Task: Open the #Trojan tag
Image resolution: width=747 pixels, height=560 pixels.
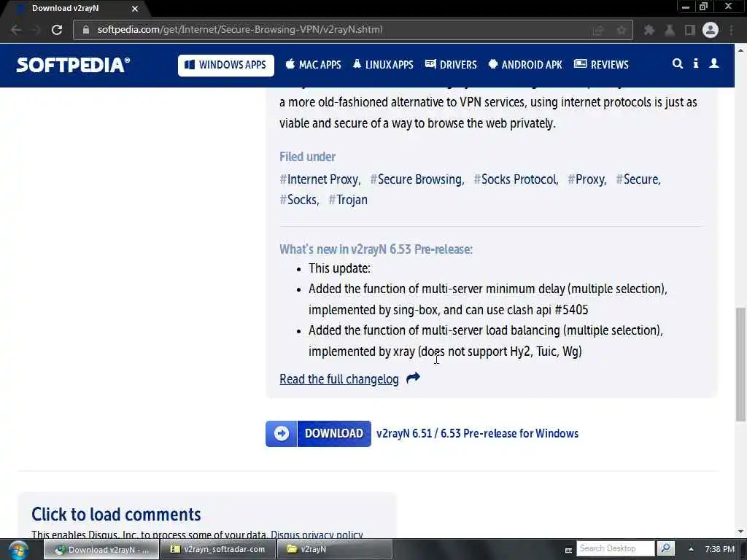Action: 348,200
